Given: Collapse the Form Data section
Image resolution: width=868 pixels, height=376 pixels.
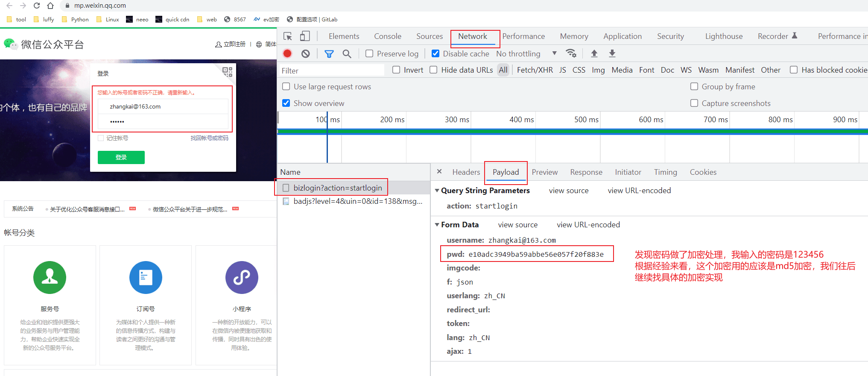Looking at the screenshot, I should coord(437,225).
